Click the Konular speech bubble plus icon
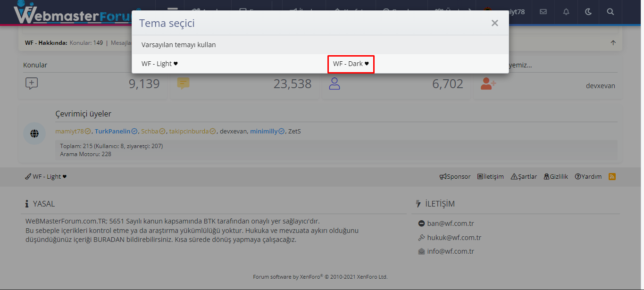Viewport: 644px width, 290px height. point(31,83)
